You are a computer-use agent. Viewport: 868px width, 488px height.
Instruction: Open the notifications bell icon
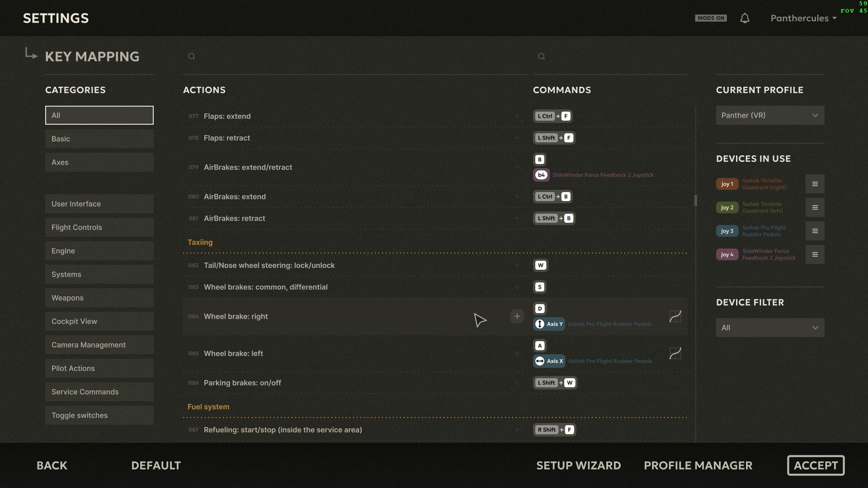point(745,18)
